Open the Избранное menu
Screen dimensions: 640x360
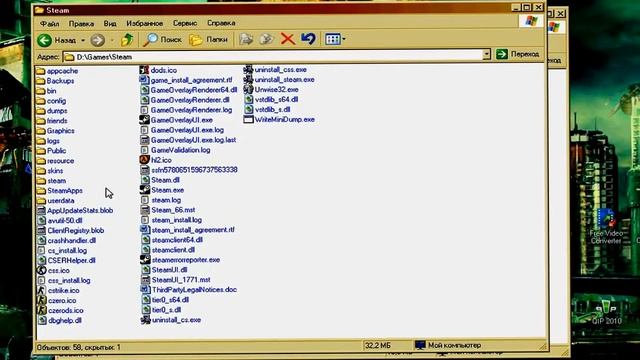(144, 24)
